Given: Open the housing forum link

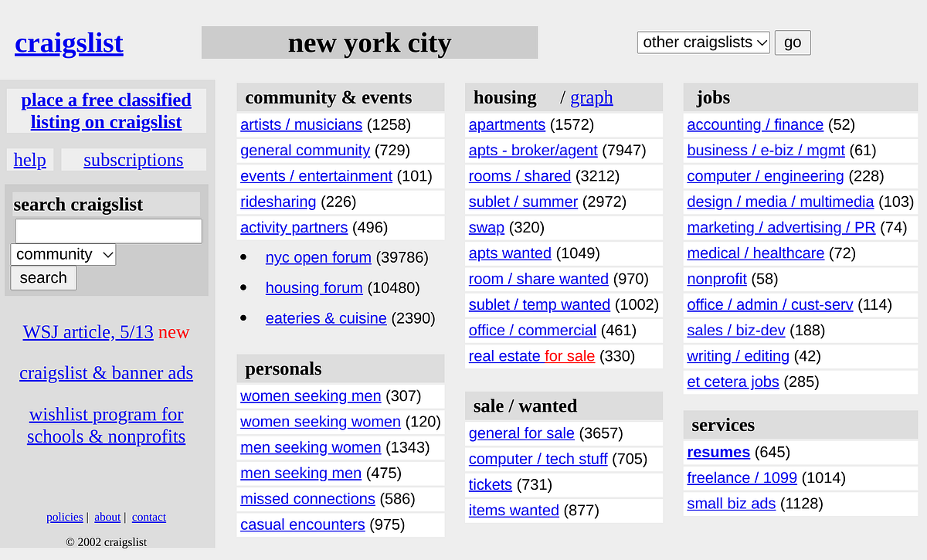Looking at the screenshot, I should click(x=314, y=287).
